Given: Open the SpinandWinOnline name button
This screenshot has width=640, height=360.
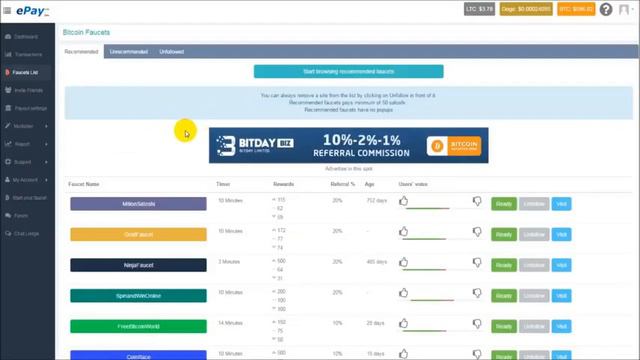Looking at the screenshot, I should 138,296.
